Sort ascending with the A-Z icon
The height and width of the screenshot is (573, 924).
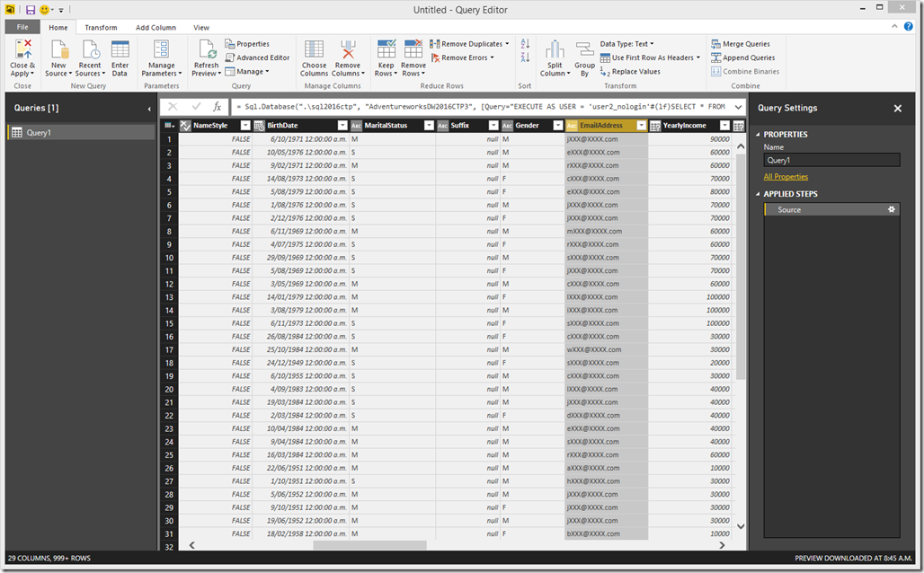pyautogui.click(x=525, y=44)
